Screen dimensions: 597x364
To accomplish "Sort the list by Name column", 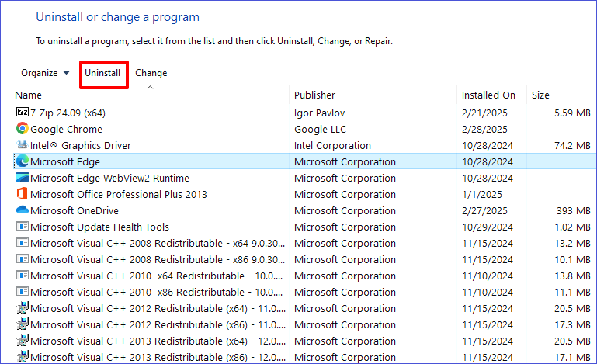I will click(28, 95).
